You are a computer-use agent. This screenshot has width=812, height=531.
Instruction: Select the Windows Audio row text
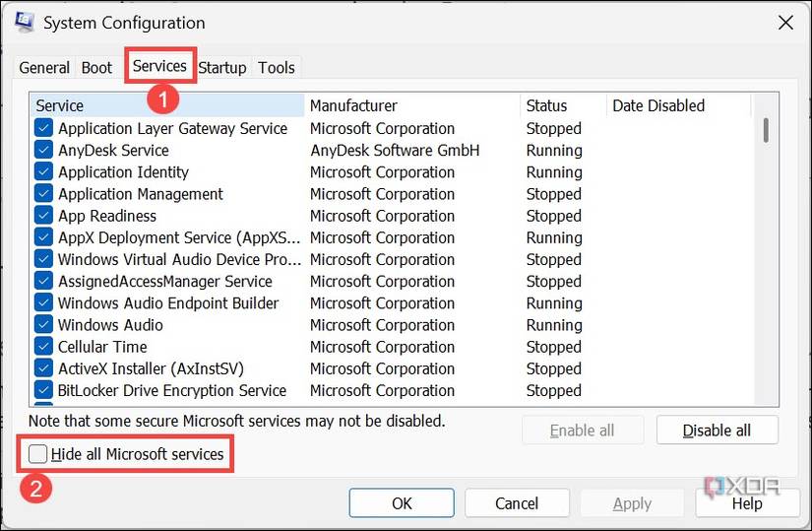point(110,324)
